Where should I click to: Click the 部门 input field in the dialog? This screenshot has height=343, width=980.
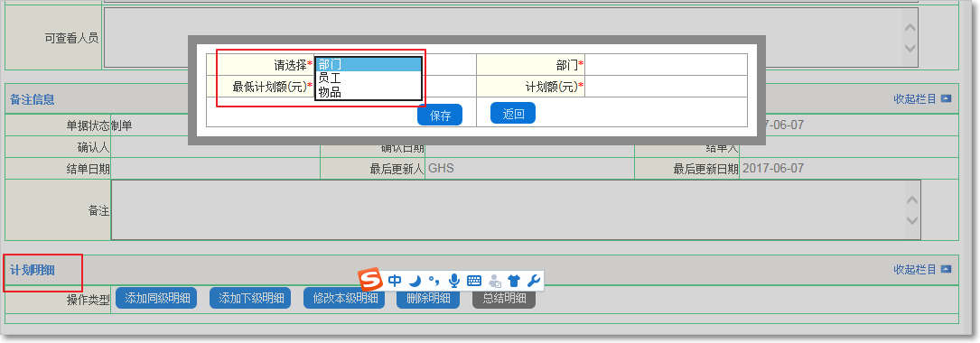pyautogui.click(x=666, y=65)
